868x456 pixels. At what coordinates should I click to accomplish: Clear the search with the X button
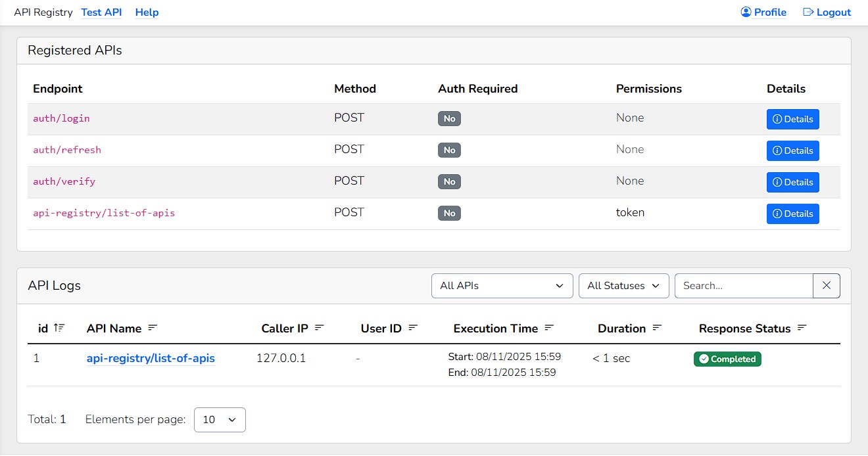click(827, 286)
